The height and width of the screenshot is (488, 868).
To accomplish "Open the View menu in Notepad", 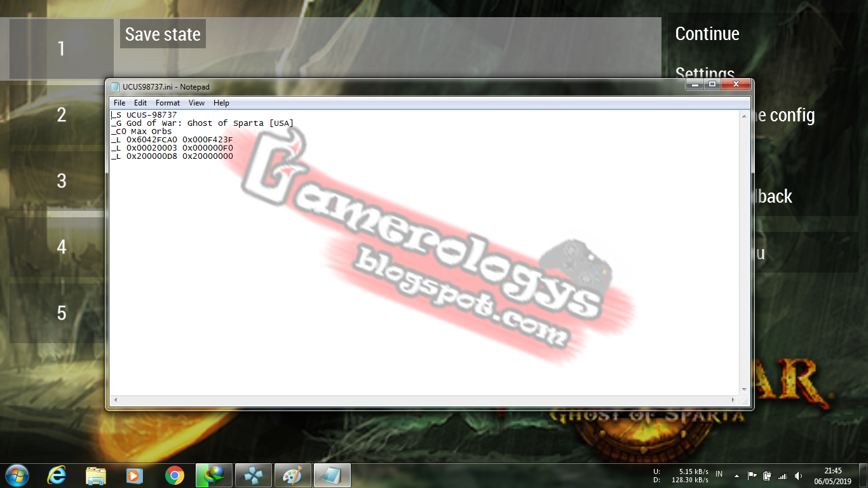I will [x=196, y=103].
